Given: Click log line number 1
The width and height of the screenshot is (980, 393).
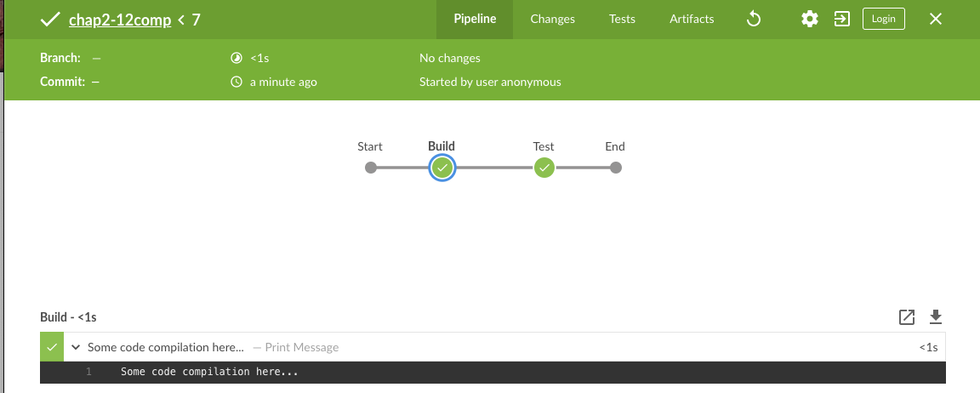Looking at the screenshot, I should point(88,372).
